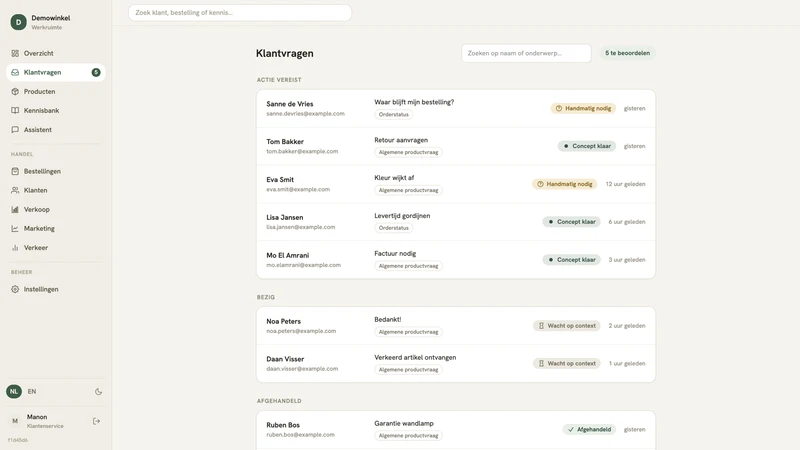
Task: Click the Marketing line chart icon
Action: pyautogui.click(x=15, y=229)
